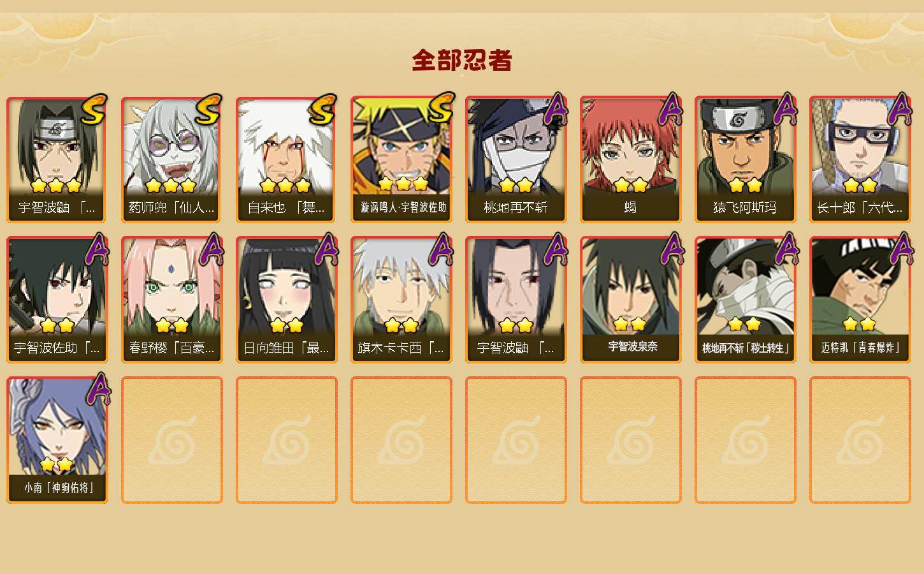Pick the 春野樱 ninja card
Viewport: 924px width, 574px height.
point(171,300)
